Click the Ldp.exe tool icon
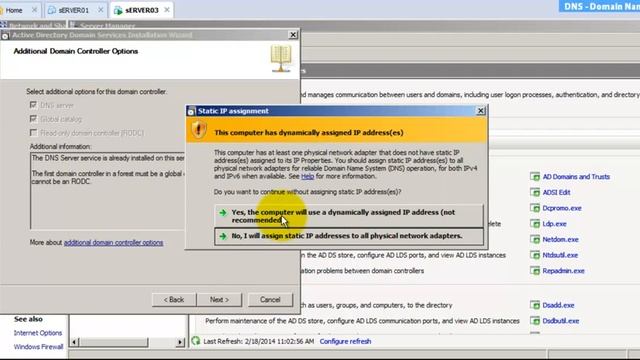The height and width of the screenshot is (360, 640). coord(535,223)
